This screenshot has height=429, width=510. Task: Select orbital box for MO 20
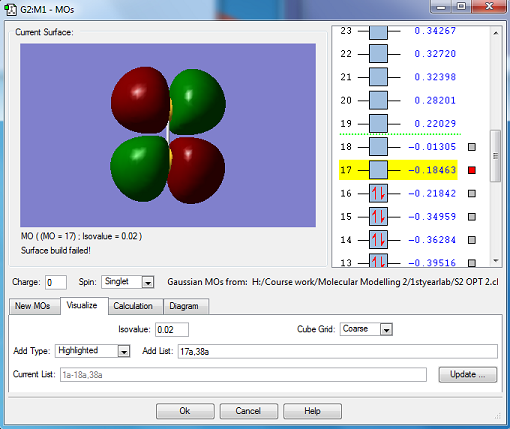click(x=378, y=100)
